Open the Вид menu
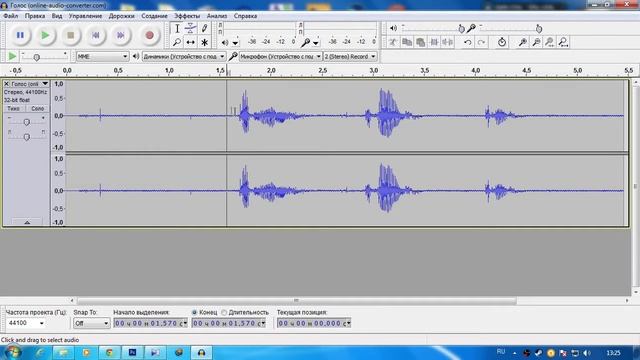 pos(57,16)
